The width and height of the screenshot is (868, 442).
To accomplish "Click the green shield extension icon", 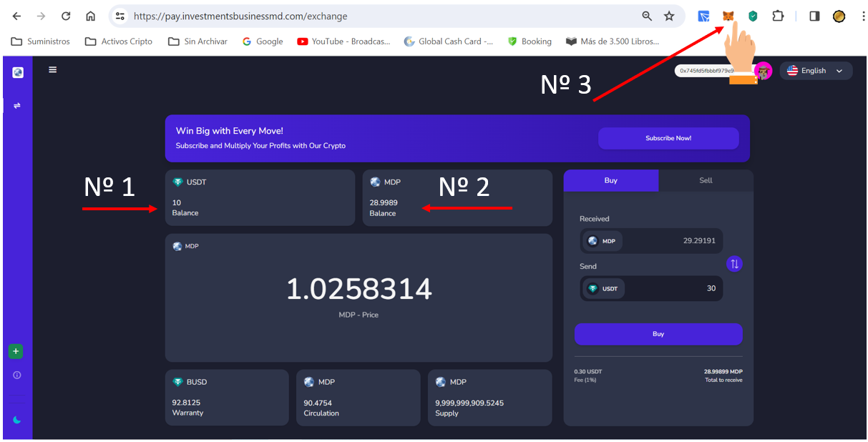I will pos(753,16).
